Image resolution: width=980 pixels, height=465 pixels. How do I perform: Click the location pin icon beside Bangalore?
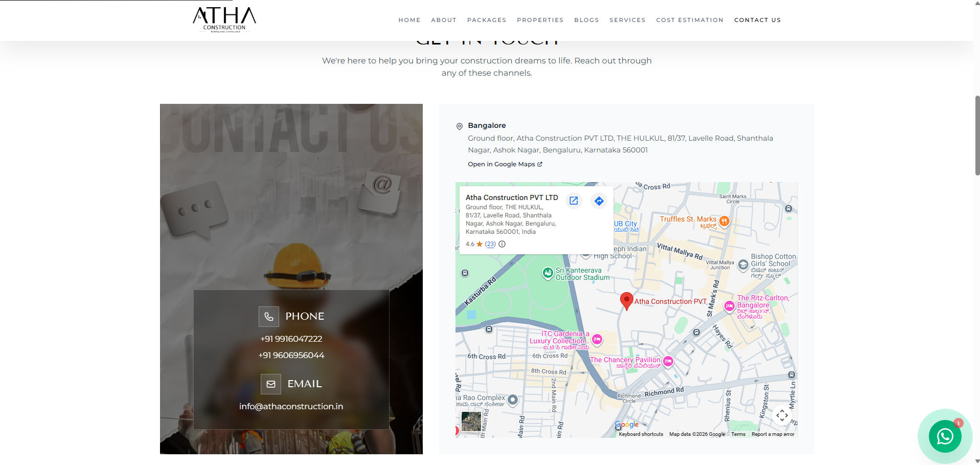[460, 126]
